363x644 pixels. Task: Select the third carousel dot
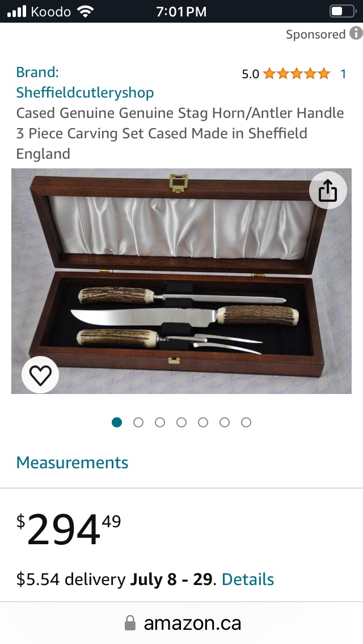pos(159,422)
